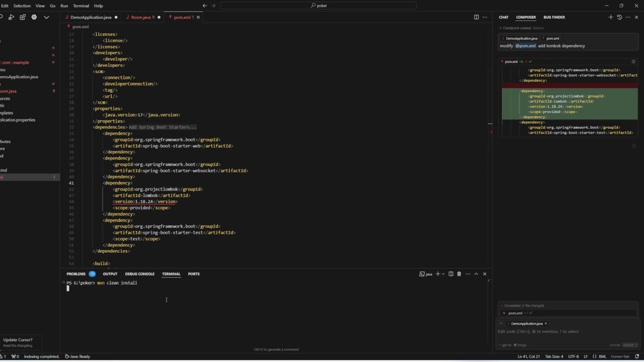Switch to DemoApplication.java editor tab
Viewport: 644px width, 362px height.
point(91,17)
